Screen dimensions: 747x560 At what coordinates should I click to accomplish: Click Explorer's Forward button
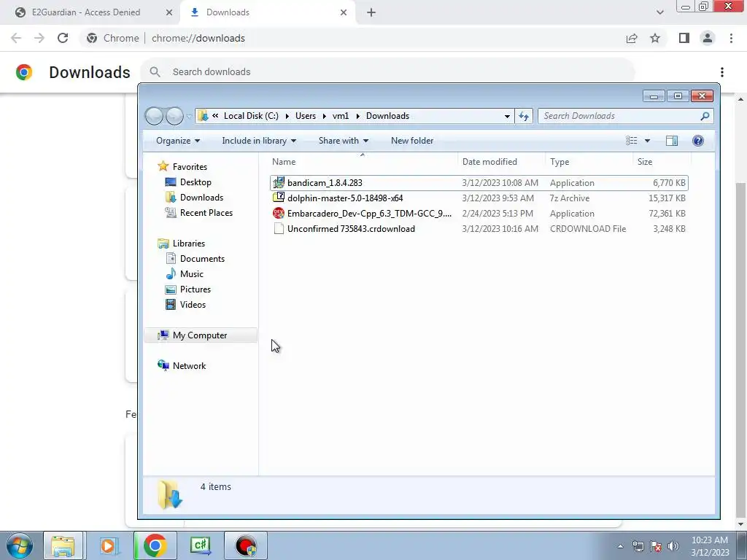click(x=174, y=116)
